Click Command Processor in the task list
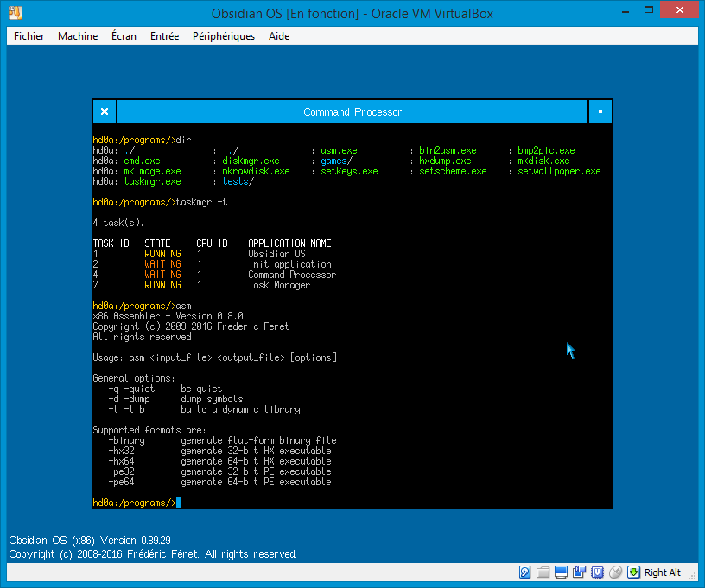This screenshot has width=705, height=588. [x=292, y=275]
